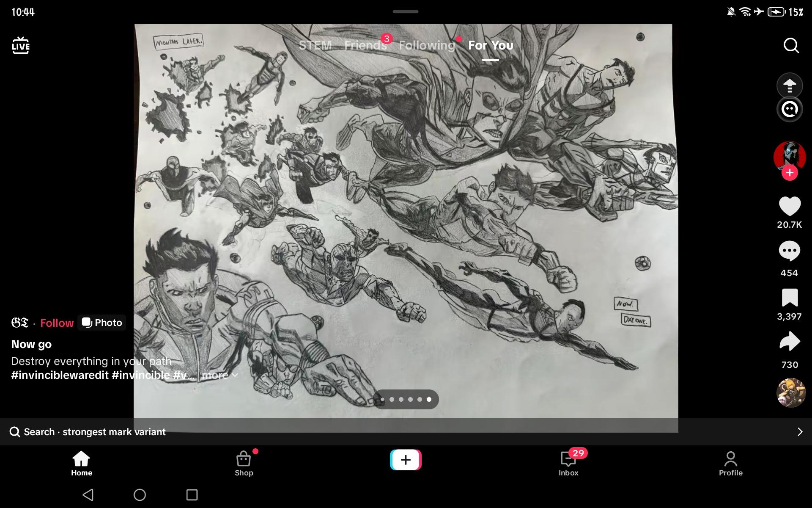
Task: Open the STEM feed tab
Action: (x=315, y=45)
